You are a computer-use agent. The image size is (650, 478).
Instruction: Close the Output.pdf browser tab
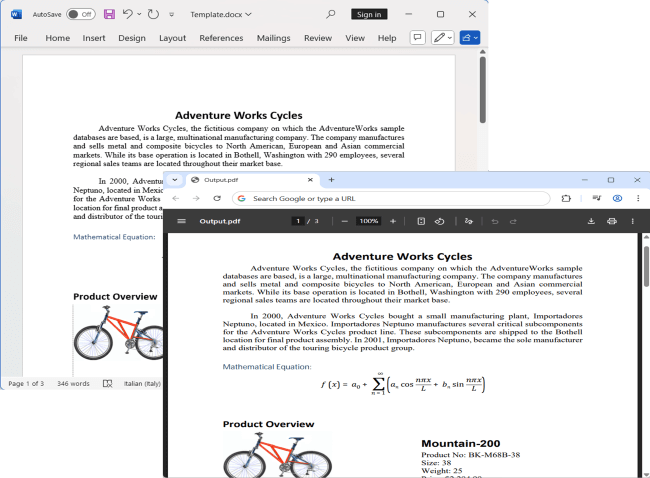point(310,180)
